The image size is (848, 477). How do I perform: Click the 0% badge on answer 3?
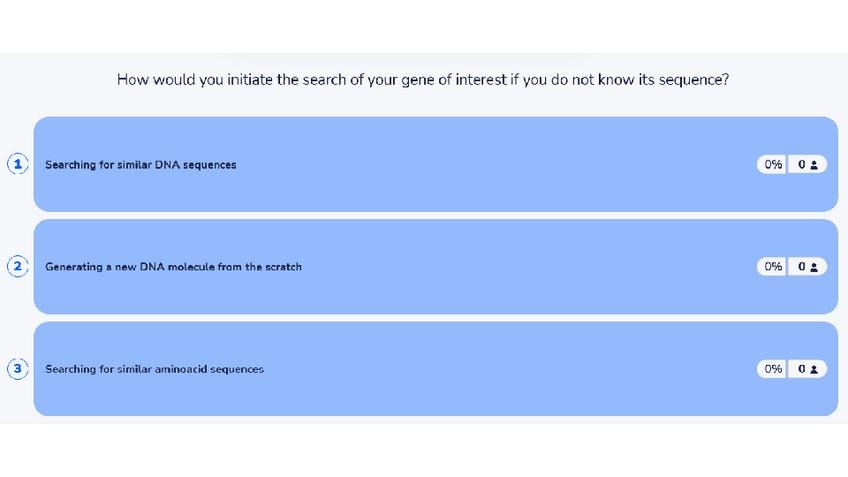[773, 369]
